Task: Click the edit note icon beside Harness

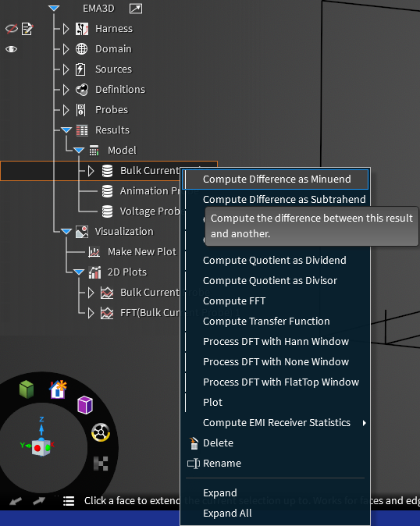Action: click(x=27, y=29)
